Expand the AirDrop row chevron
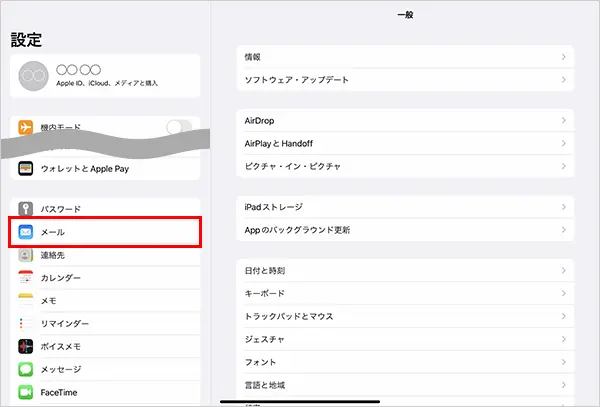Image resolution: width=600 pixels, height=407 pixels. click(x=564, y=120)
